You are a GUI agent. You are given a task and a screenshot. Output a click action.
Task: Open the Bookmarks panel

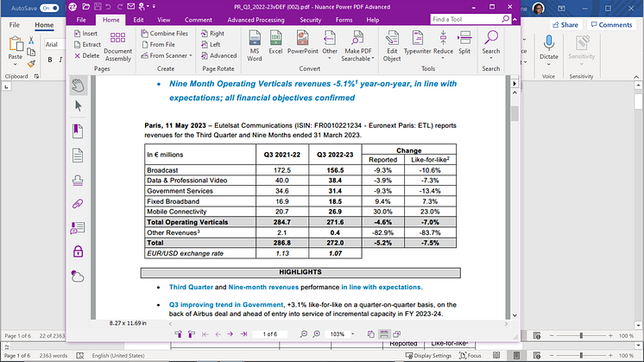click(78, 131)
